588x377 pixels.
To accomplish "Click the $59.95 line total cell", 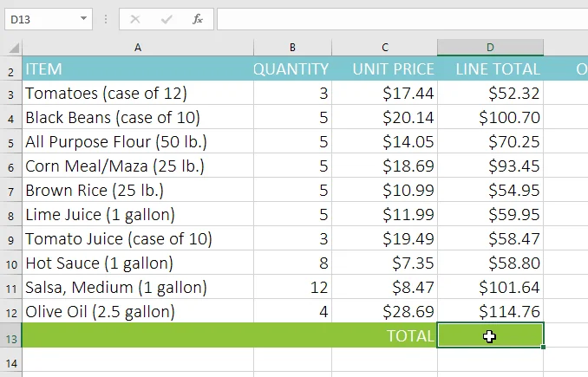I will [x=490, y=214].
